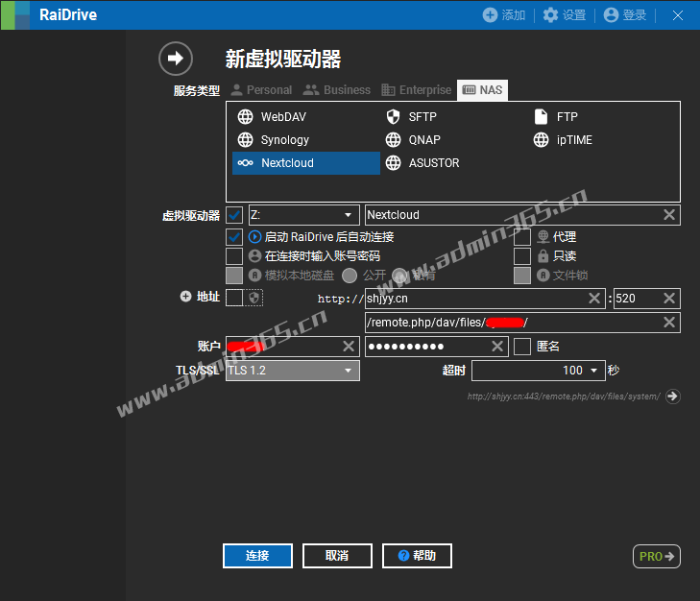
Task: Toggle the 文件锁 checkbox
Action: (522, 276)
